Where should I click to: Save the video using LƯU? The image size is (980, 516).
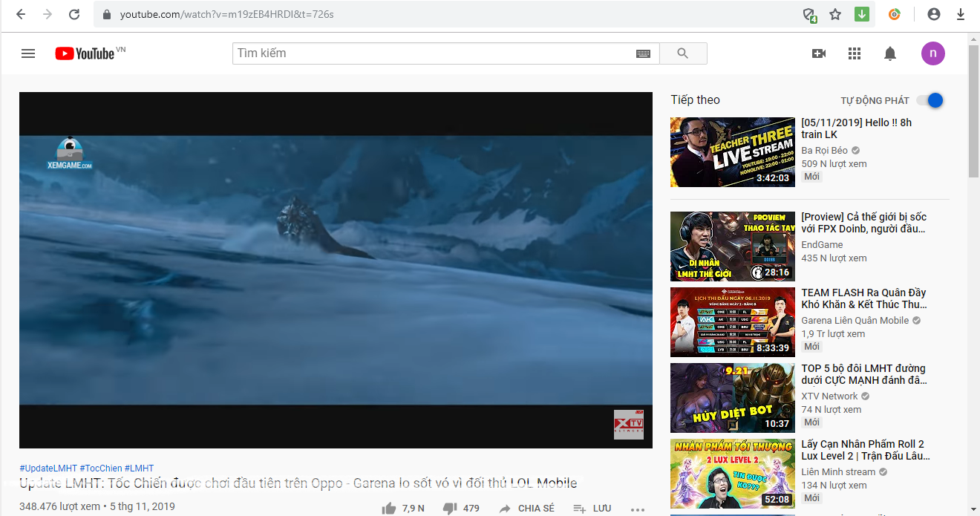click(592, 509)
